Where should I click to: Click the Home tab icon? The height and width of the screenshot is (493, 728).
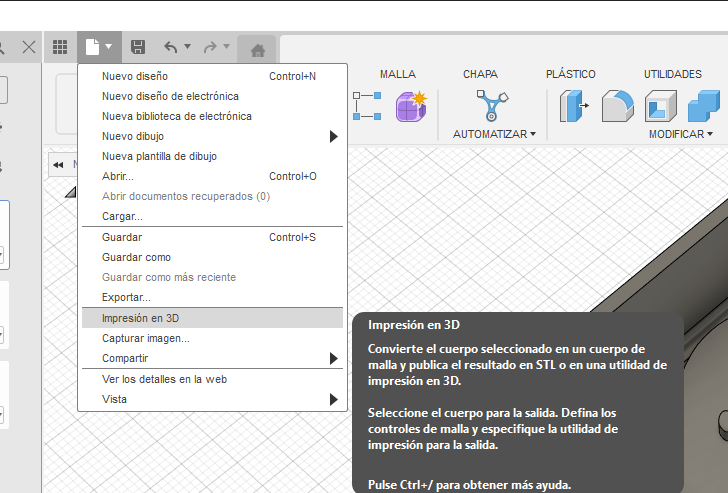258,50
